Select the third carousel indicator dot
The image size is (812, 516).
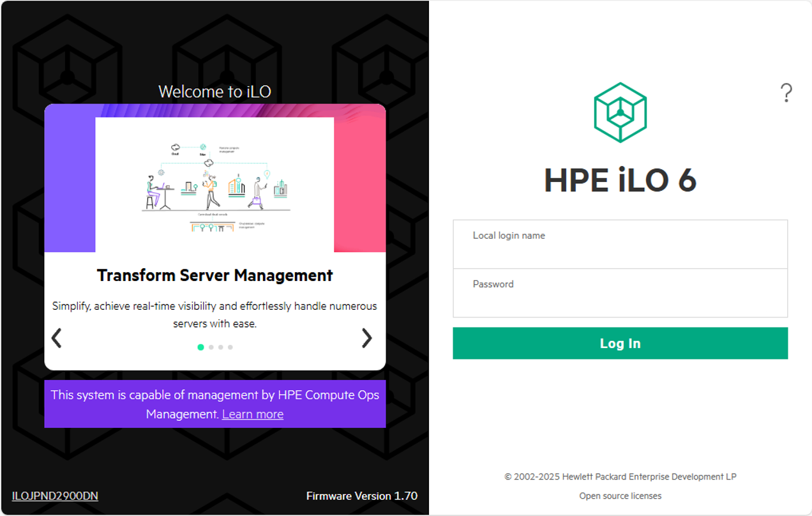(221, 347)
